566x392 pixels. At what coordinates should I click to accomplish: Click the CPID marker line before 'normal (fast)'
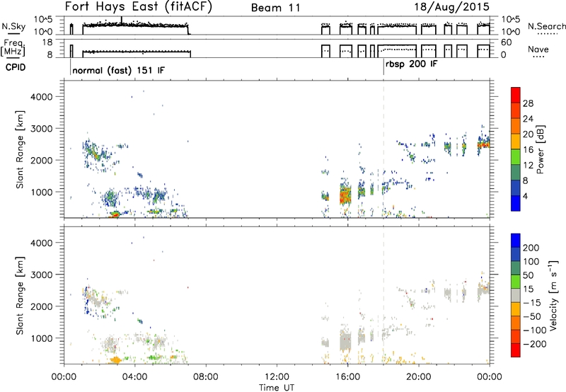(70, 67)
